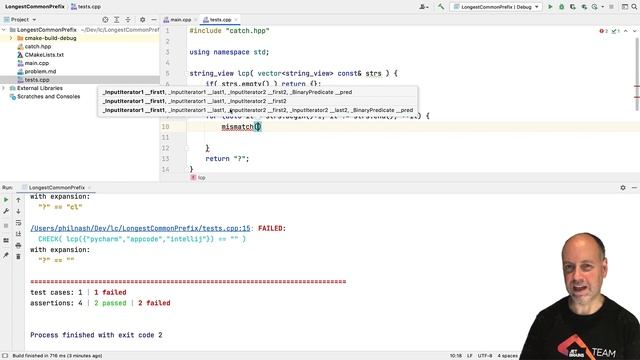The width and height of the screenshot is (640, 360).
Task: Click the Build hammer icon in the toolbar
Action: click(x=441, y=7)
